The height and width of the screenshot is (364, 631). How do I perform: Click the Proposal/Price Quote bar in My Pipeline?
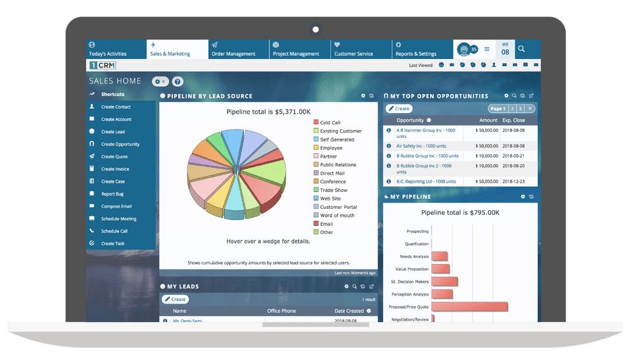469,307
